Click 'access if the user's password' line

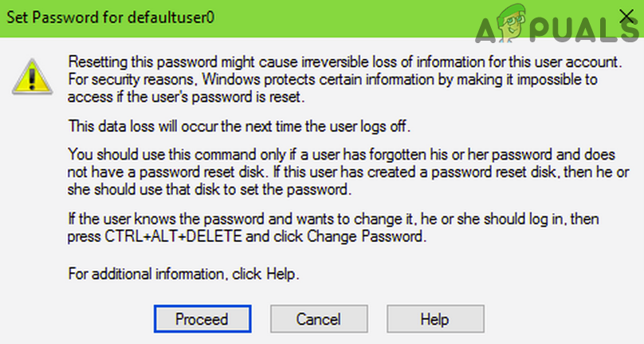click(188, 99)
